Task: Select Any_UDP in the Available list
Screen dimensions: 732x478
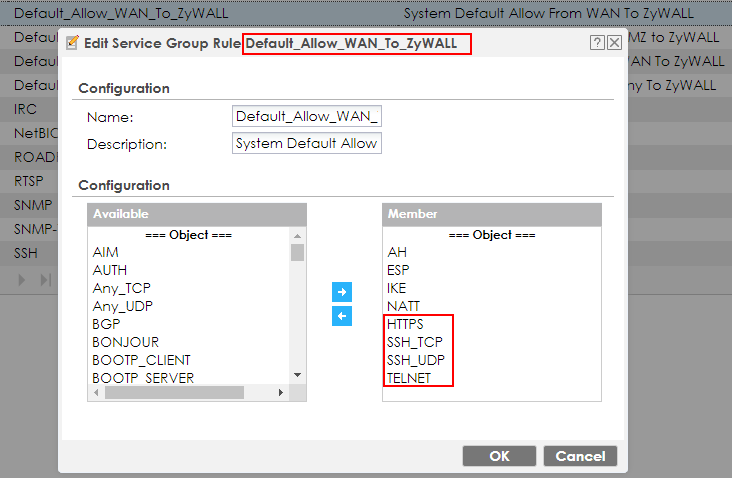Action: point(122,306)
